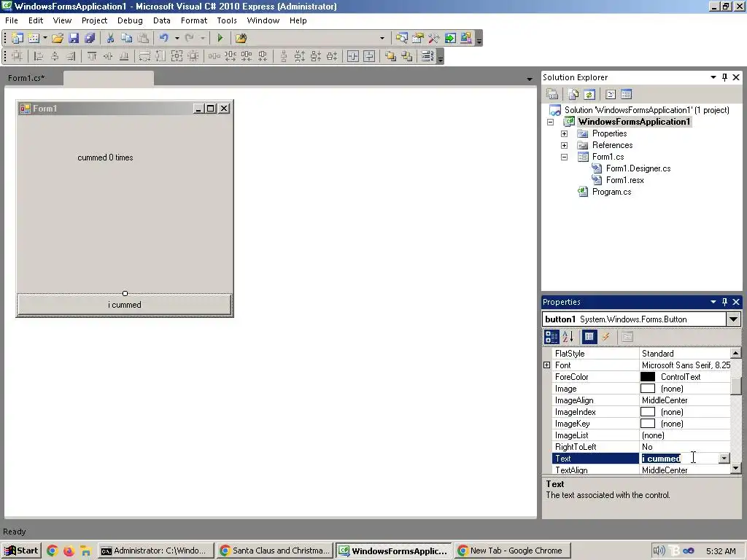Viewport: 747px width, 560px height.
Task: Open the Format menu
Action: (194, 20)
